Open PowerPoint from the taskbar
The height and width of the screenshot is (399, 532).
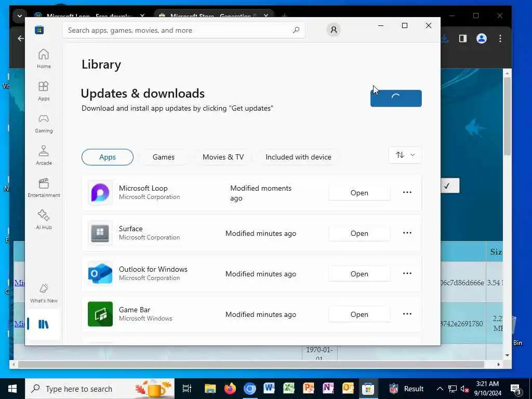(x=309, y=389)
